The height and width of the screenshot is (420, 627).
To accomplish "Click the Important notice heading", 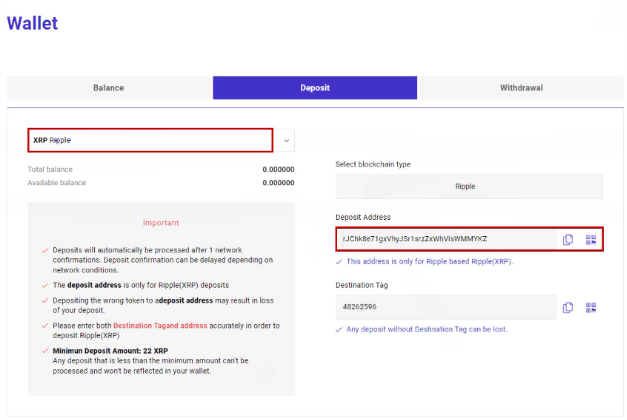I will pyautogui.click(x=161, y=223).
